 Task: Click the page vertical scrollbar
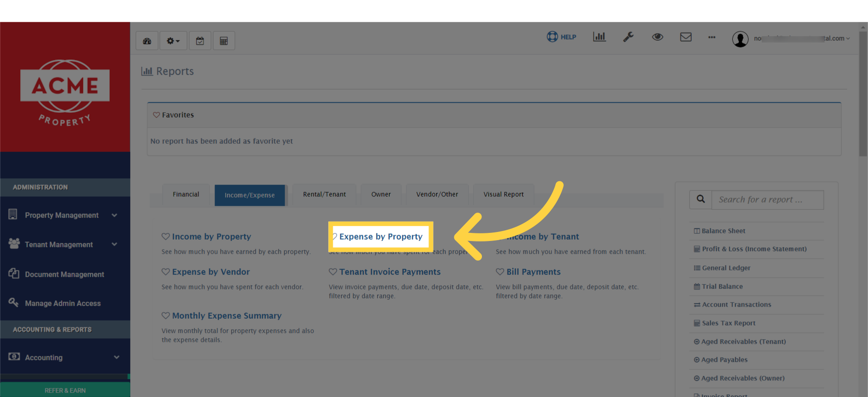tap(863, 94)
